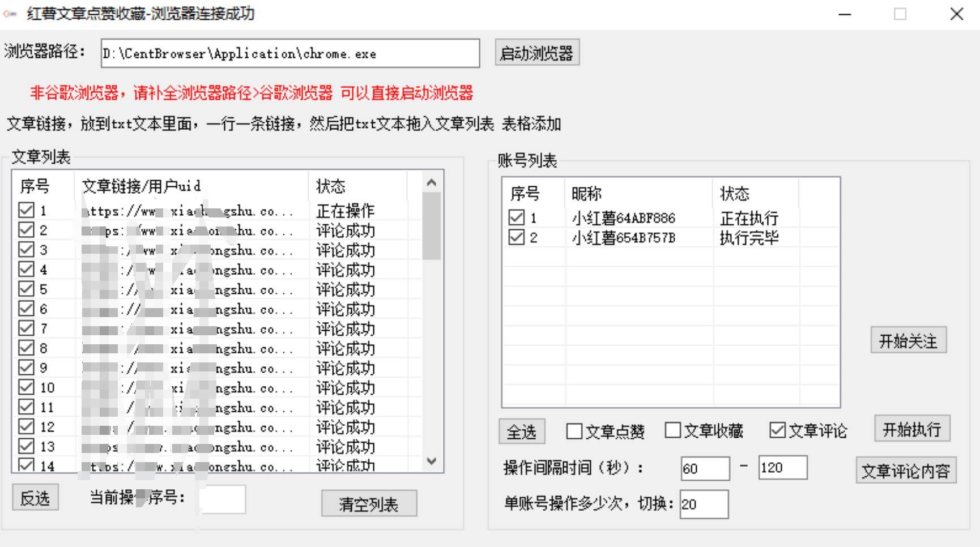The width and height of the screenshot is (980, 547).
Task: Toggle checkbox for article row 3
Action: coord(26,249)
